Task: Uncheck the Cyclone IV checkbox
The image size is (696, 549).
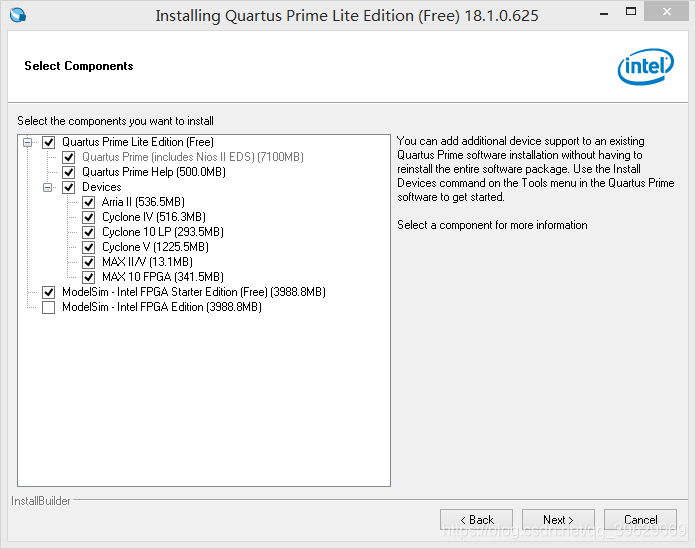Action: [x=88, y=217]
